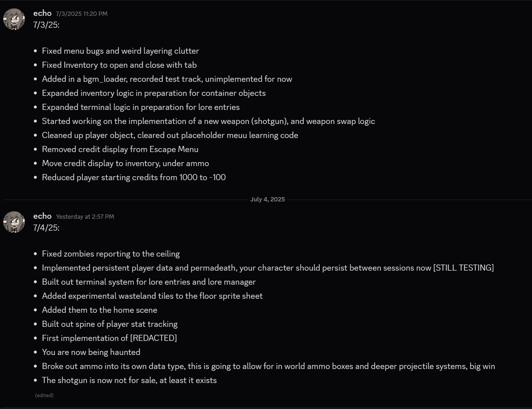Click the Removed credit display from Escape Menu line
Image resolution: width=532 pixels, height=409 pixels.
click(x=120, y=149)
